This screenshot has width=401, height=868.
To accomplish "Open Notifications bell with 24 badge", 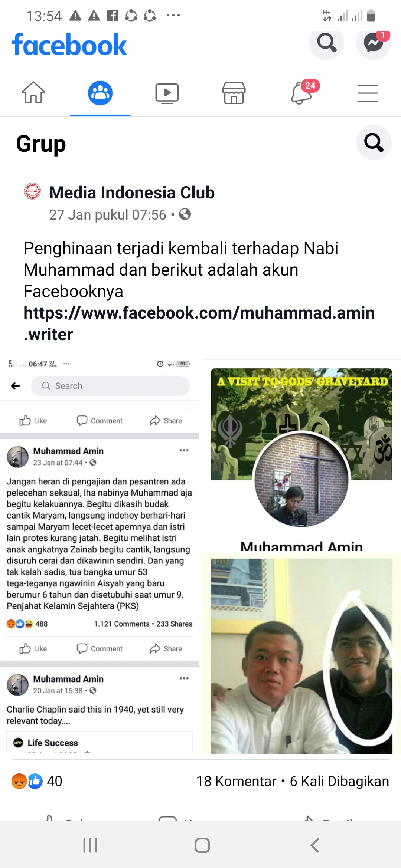I will 301,93.
